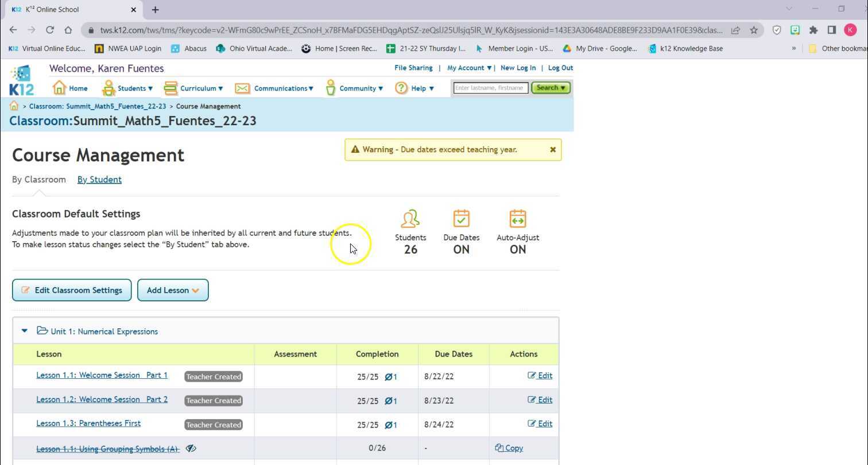Open the My Account dropdown
Image resolution: width=868 pixels, height=465 pixels.
coord(468,68)
